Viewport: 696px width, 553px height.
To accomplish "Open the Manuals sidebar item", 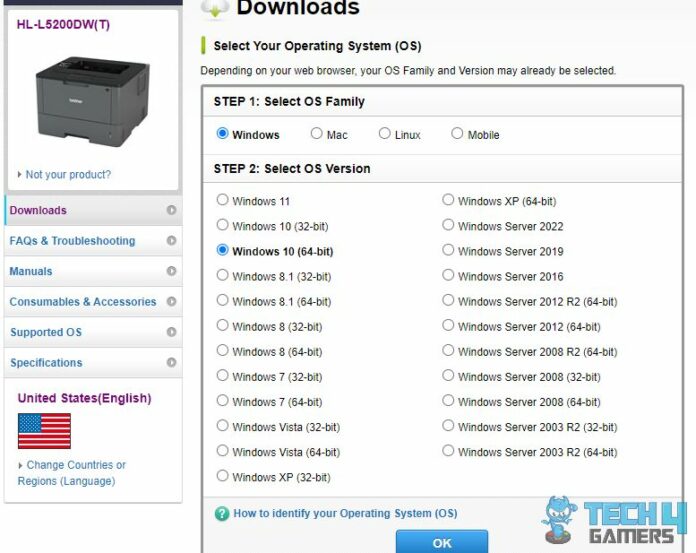I will pyautogui.click(x=93, y=271).
